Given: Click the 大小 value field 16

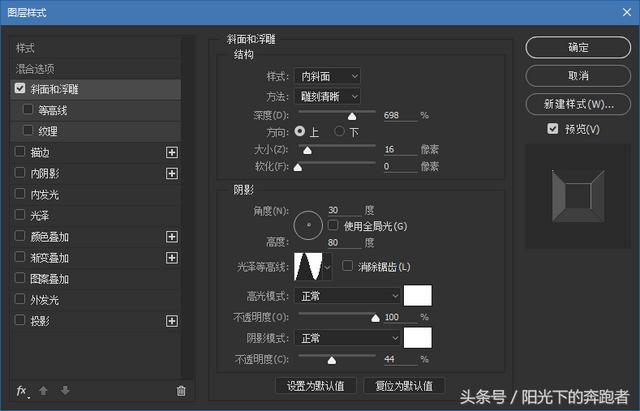Looking at the screenshot, I should [x=400, y=149].
